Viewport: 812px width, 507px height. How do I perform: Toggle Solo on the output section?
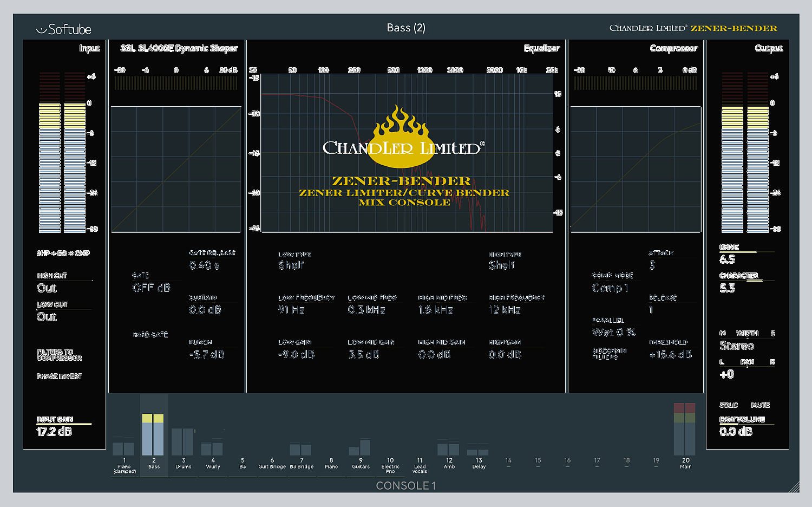tap(729, 405)
